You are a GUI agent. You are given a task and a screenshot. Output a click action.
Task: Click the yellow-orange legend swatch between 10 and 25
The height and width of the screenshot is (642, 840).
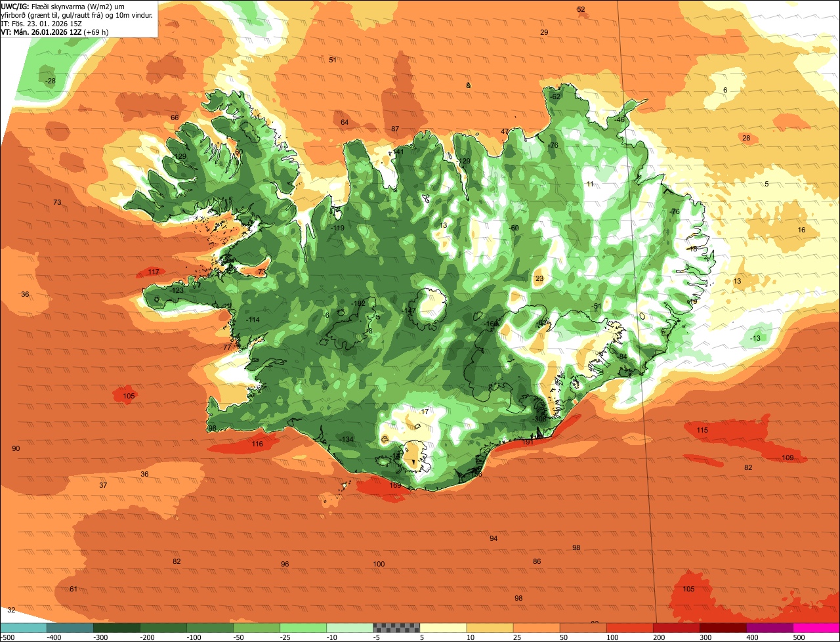[490, 628]
